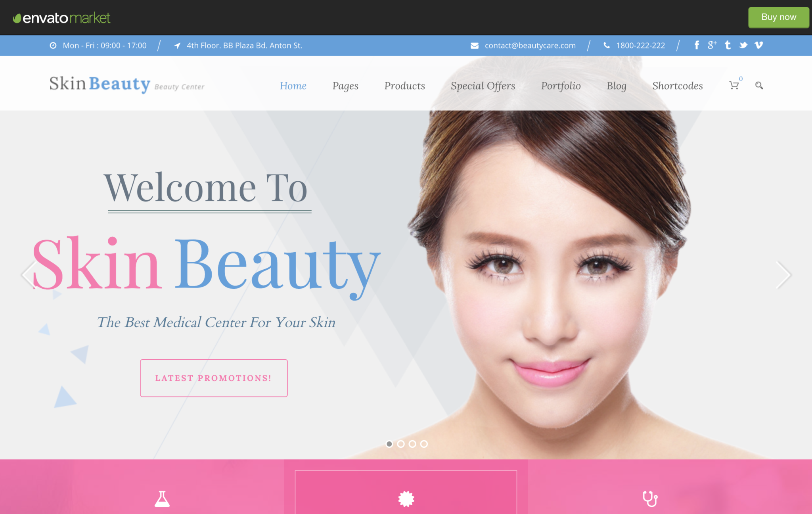Image resolution: width=812 pixels, height=514 pixels.
Task: Toggle the third slide indicator dot
Action: pyautogui.click(x=412, y=444)
